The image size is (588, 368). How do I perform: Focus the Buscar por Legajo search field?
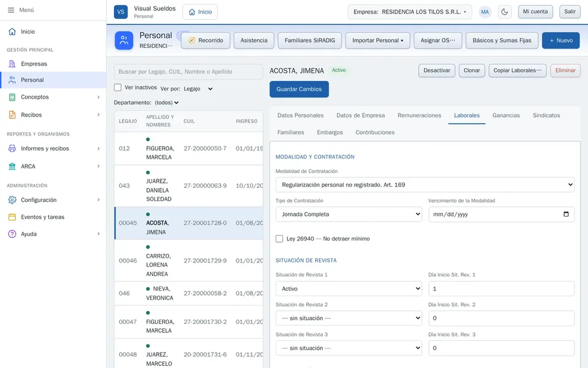(x=188, y=72)
